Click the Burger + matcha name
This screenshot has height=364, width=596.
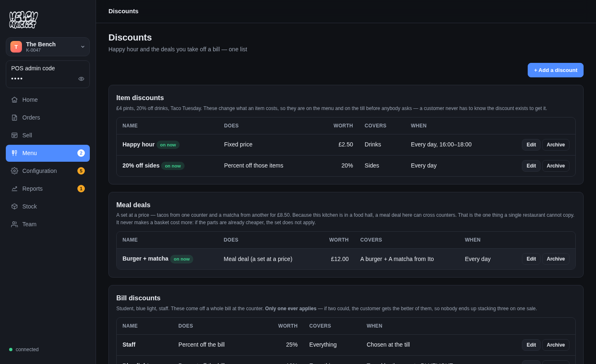tap(145, 259)
